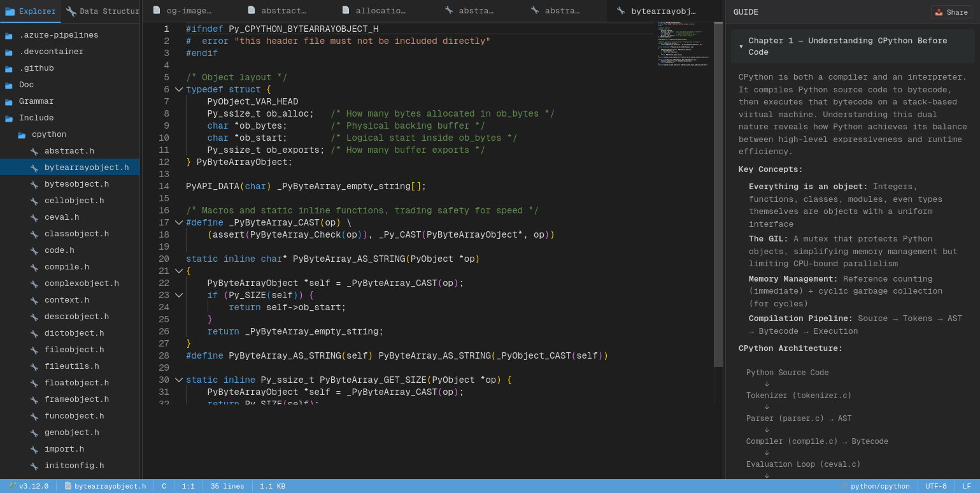Click the wrench icon next to ceval.h
This screenshot has width=980, height=493.
[34, 218]
